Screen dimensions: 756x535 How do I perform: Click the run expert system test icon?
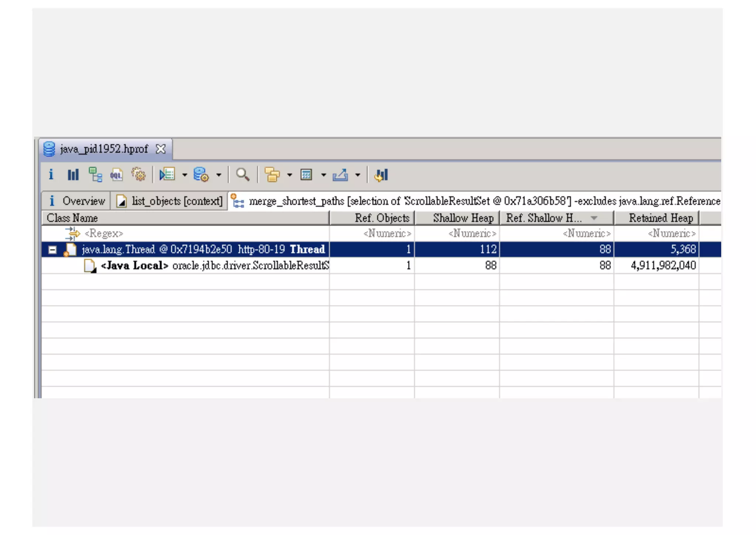tap(167, 174)
